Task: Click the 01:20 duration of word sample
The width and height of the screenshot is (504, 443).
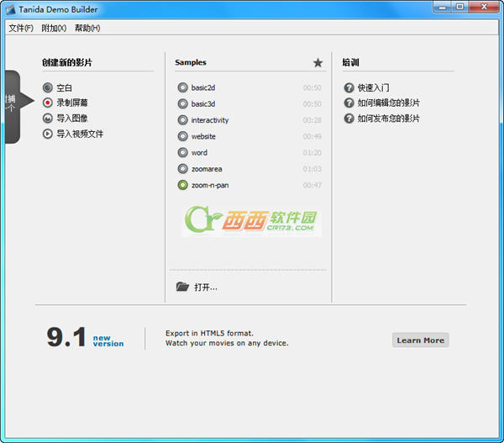Action: [x=312, y=152]
